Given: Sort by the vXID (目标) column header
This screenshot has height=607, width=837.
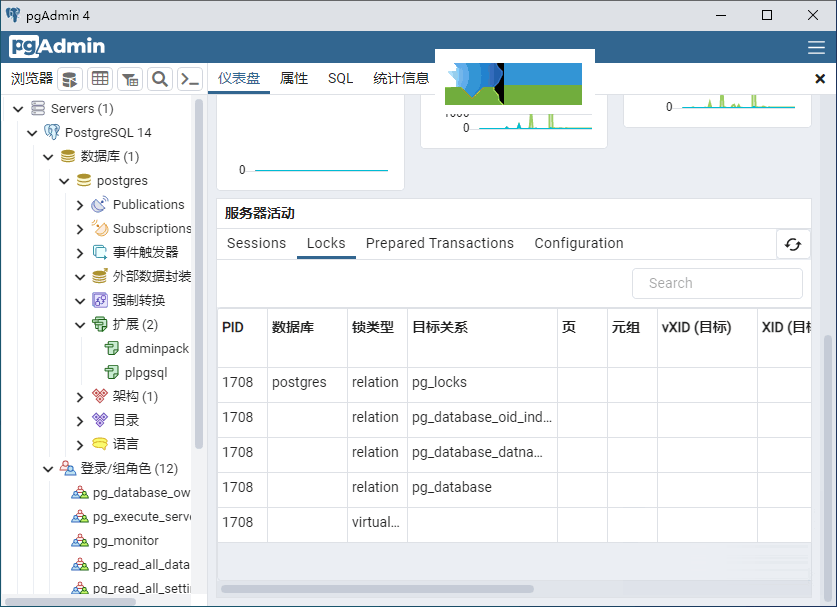Looking at the screenshot, I should pyautogui.click(x=707, y=337).
